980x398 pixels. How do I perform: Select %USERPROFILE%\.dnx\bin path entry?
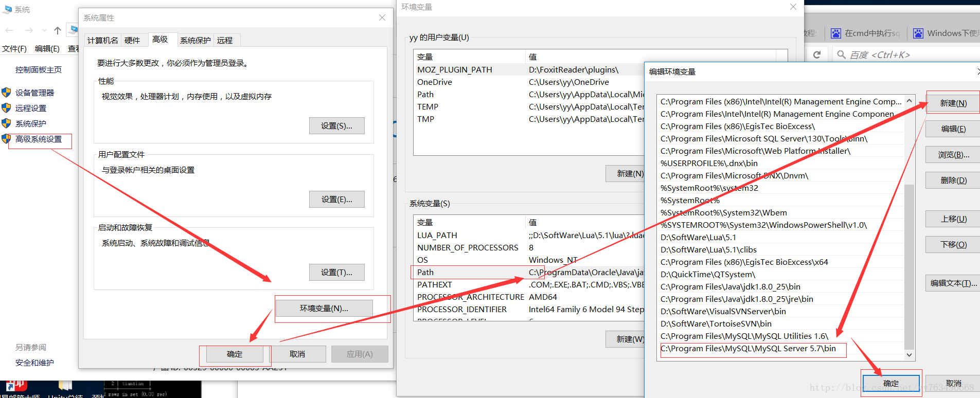pos(781,164)
